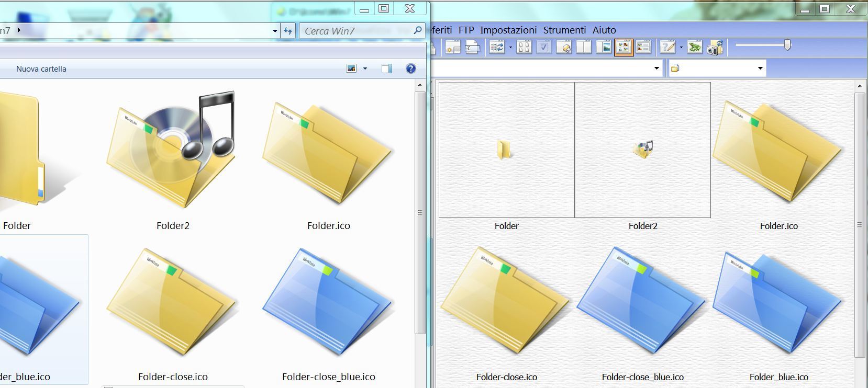This screenshot has width=868, height=388.
Task: Expand the path field dropdown in right window
Action: (x=656, y=68)
